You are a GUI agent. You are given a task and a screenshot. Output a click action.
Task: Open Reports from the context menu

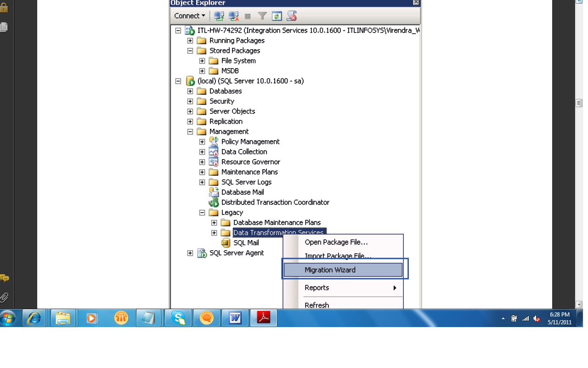(x=317, y=287)
